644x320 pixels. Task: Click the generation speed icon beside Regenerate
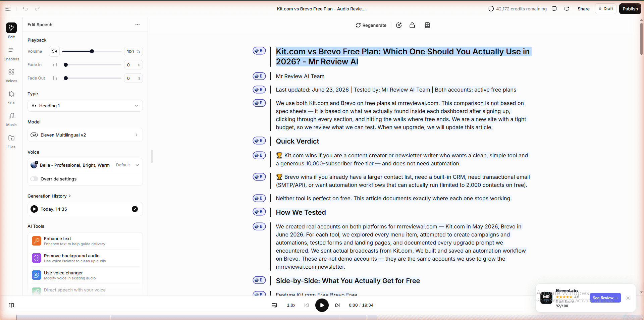coord(399,25)
